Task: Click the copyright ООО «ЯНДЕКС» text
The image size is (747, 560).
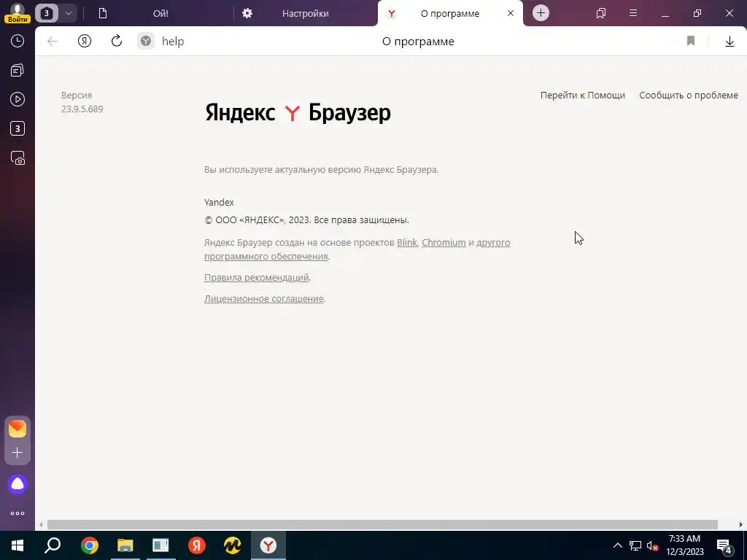Action: click(307, 220)
